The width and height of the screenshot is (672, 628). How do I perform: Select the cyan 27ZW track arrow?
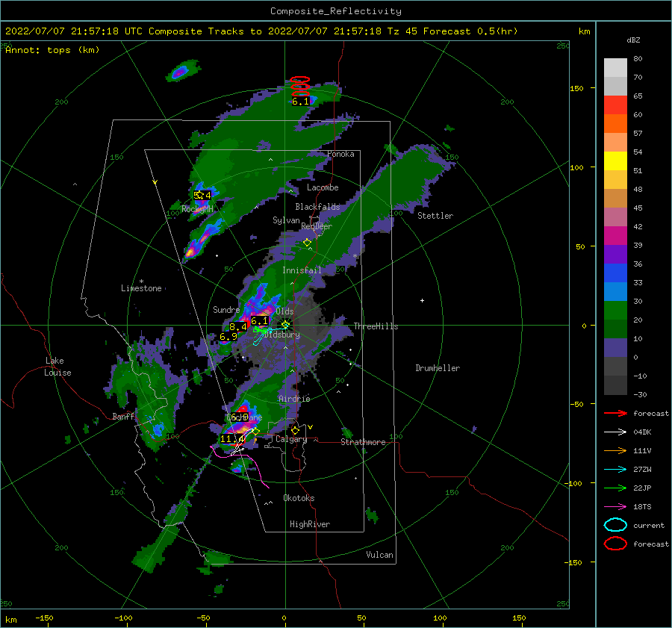pos(615,470)
